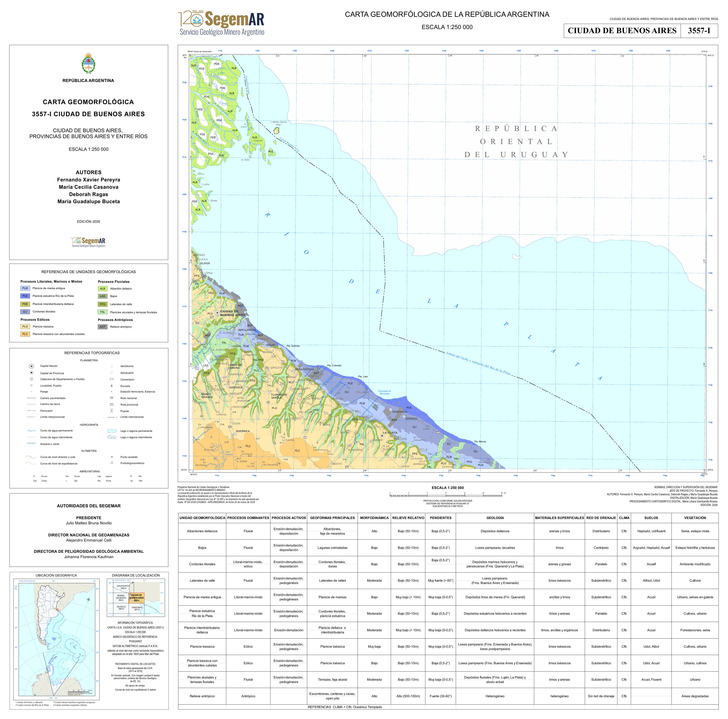The width and height of the screenshot is (728, 719).
Task: Click the Escuela flag legend symbol
Action: 112,386
